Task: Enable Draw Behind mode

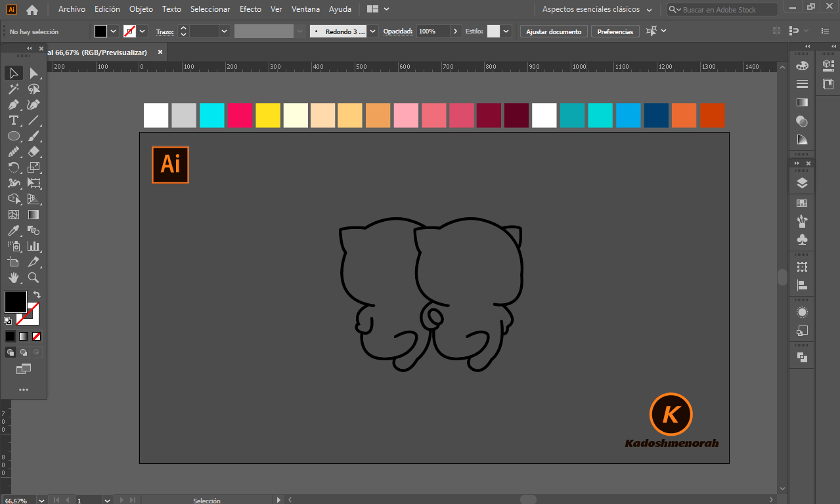Action: [x=23, y=352]
